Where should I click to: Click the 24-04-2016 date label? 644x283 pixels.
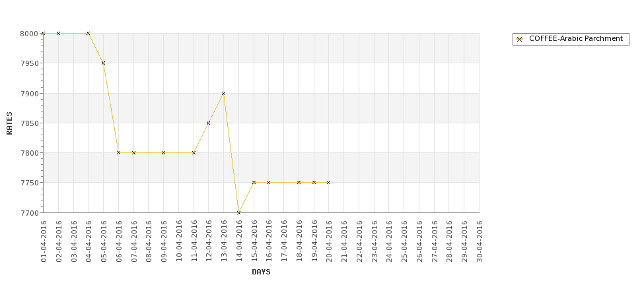coord(389,241)
